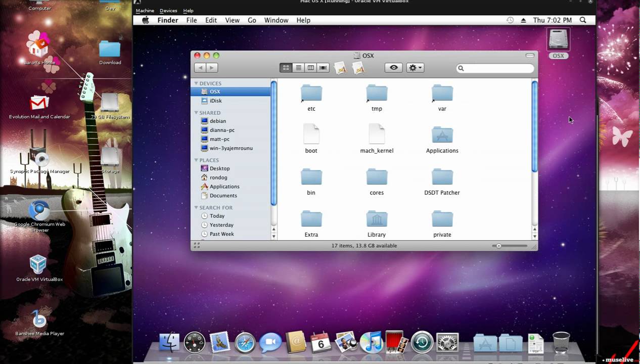Open VirtualBox Devices menu
Image resolution: width=640 pixels, height=364 pixels.
pyautogui.click(x=168, y=11)
